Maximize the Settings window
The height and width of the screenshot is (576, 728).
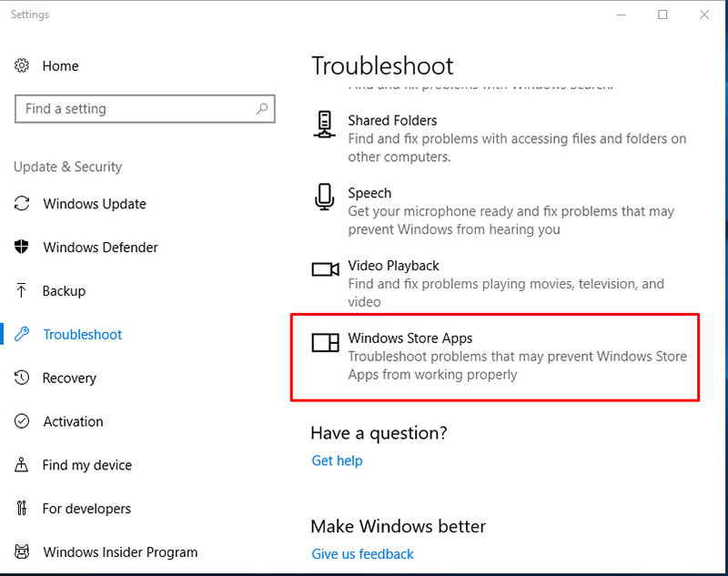pos(662,15)
